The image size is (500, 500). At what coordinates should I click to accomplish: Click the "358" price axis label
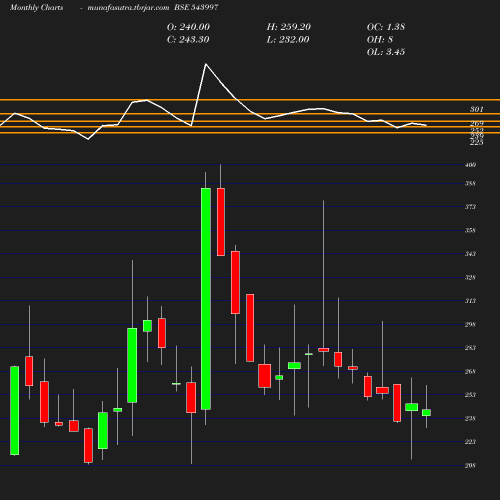pos(470,230)
